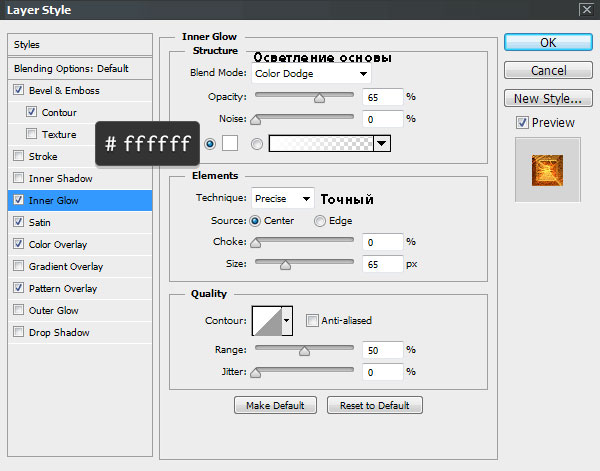Toggle the Pattern Overlay checkbox
This screenshot has width=600, height=471.
tap(18, 288)
